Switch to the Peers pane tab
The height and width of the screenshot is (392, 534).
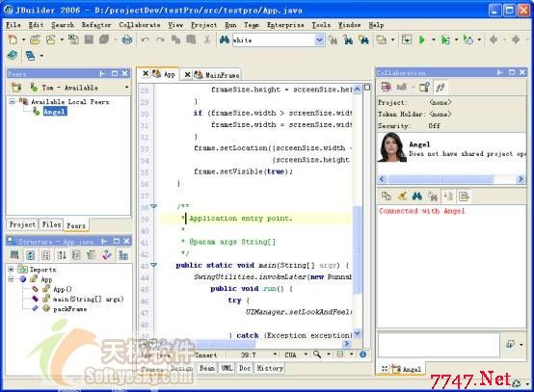(x=76, y=225)
